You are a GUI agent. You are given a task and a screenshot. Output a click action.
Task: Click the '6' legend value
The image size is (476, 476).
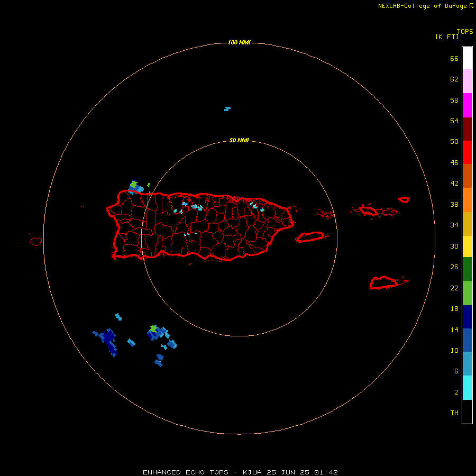tap(456, 371)
